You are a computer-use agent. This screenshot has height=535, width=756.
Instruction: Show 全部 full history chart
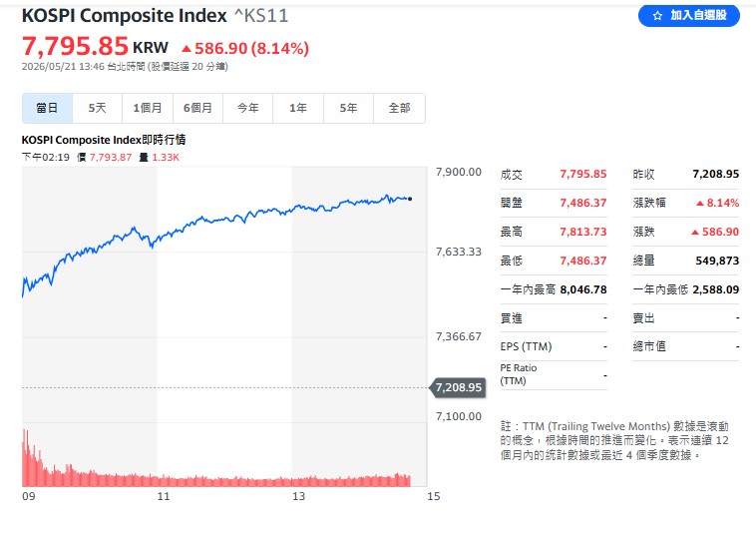tap(399, 108)
